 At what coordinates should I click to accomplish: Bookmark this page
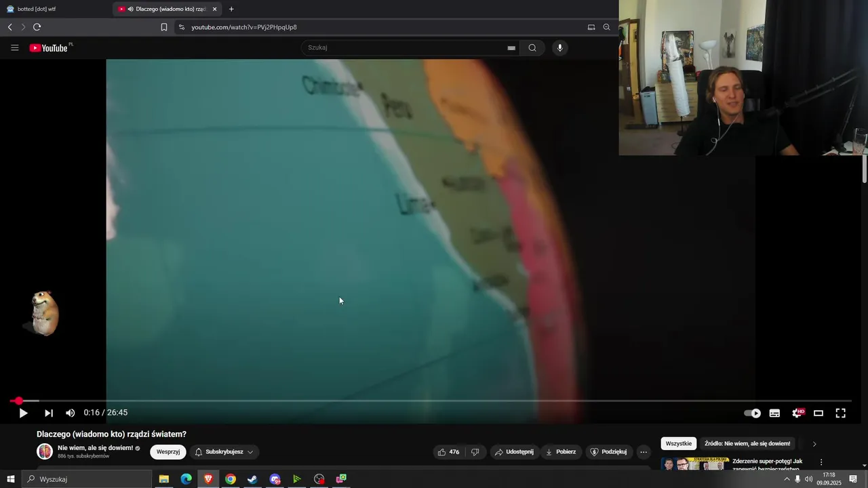coord(164,27)
